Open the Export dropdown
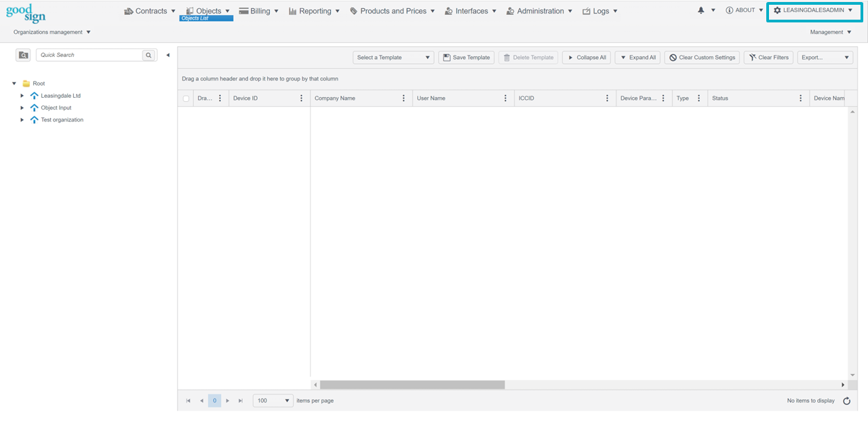The width and height of the screenshot is (868, 429). (x=825, y=58)
